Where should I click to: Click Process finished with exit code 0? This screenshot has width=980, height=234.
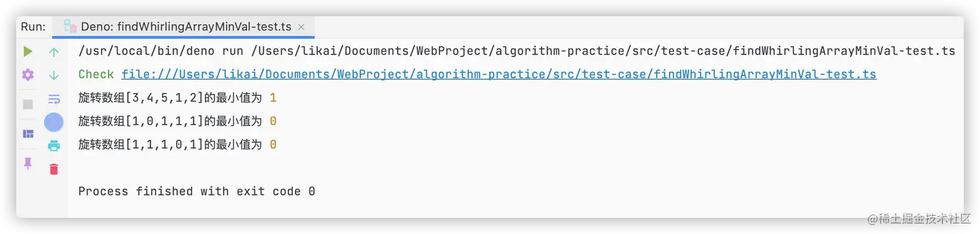[x=197, y=191]
